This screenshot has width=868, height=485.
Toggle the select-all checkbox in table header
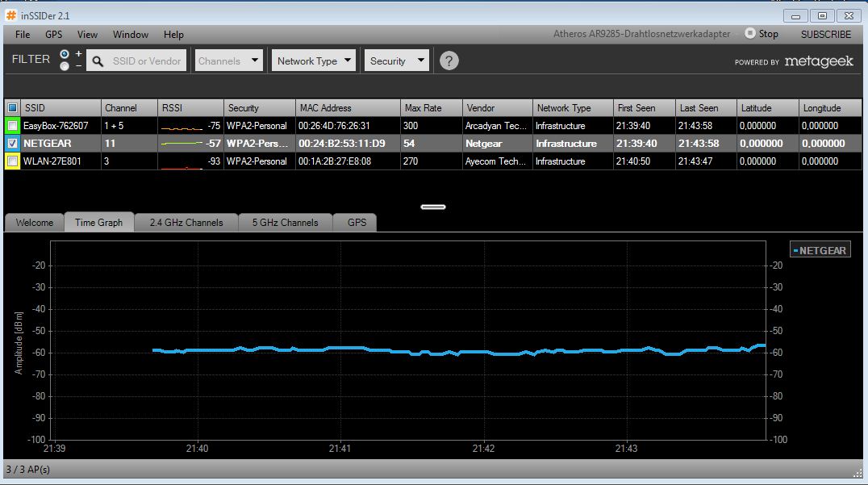(x=12, y=108)
